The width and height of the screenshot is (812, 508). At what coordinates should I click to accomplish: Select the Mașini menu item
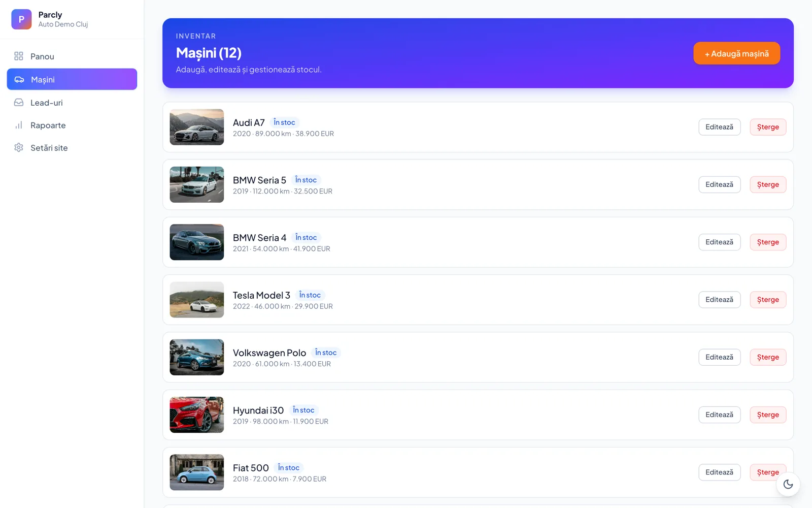(72, 79)
